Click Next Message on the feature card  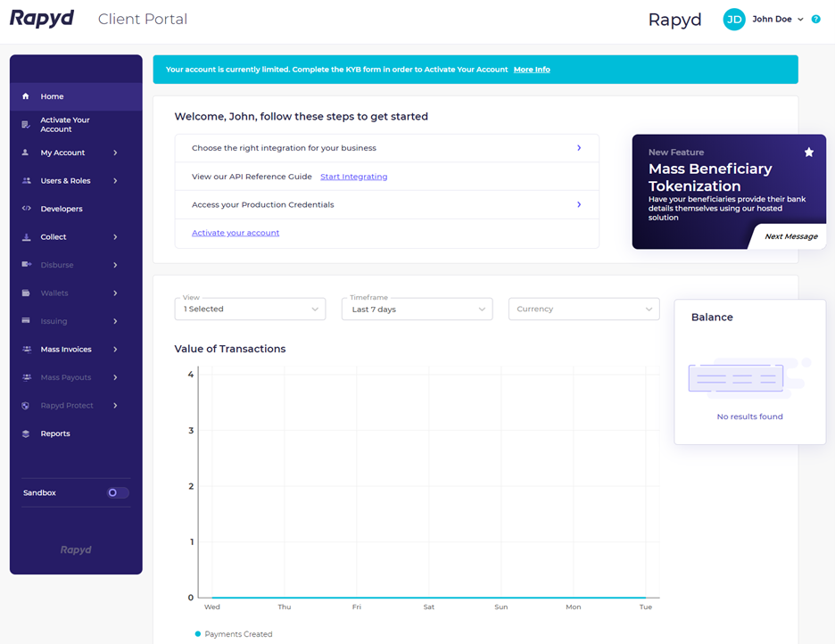(x=792, y=235)
